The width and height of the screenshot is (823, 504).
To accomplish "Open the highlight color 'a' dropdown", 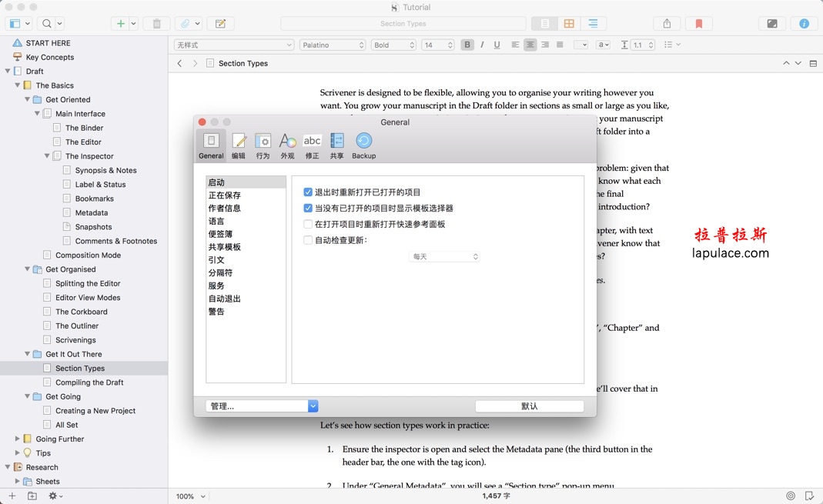I will coord(604,45).
